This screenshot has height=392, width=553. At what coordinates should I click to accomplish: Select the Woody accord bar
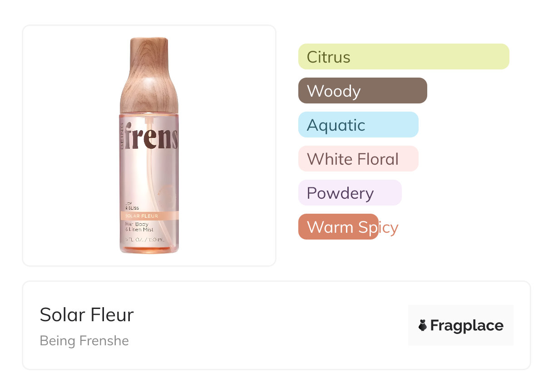tap(362, 91)
